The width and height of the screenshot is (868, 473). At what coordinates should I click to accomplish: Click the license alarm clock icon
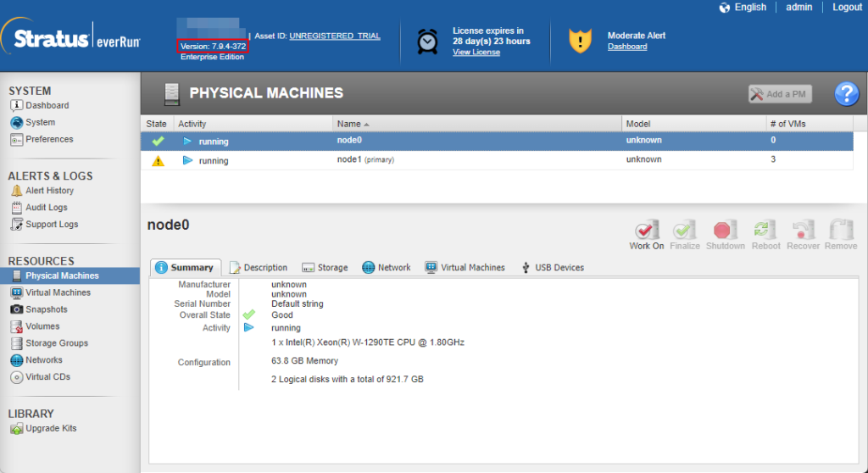[427, 41]
